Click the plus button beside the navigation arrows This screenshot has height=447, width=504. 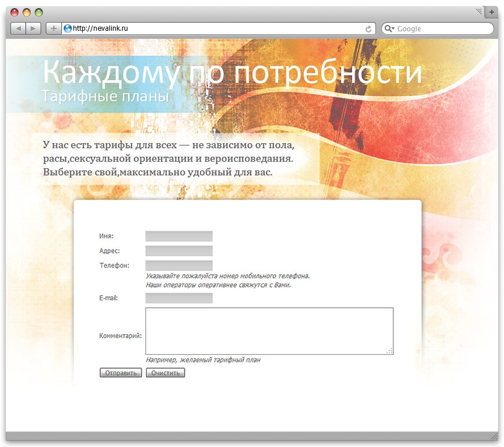point(52,27)
